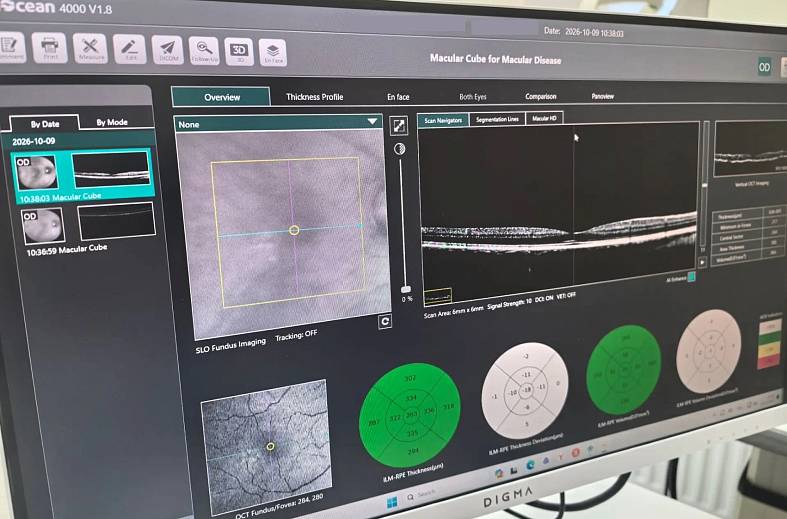This screenshot has height=519, width=787.
Task: Click the Tracking: OFF label
Action: pos(296,335)
